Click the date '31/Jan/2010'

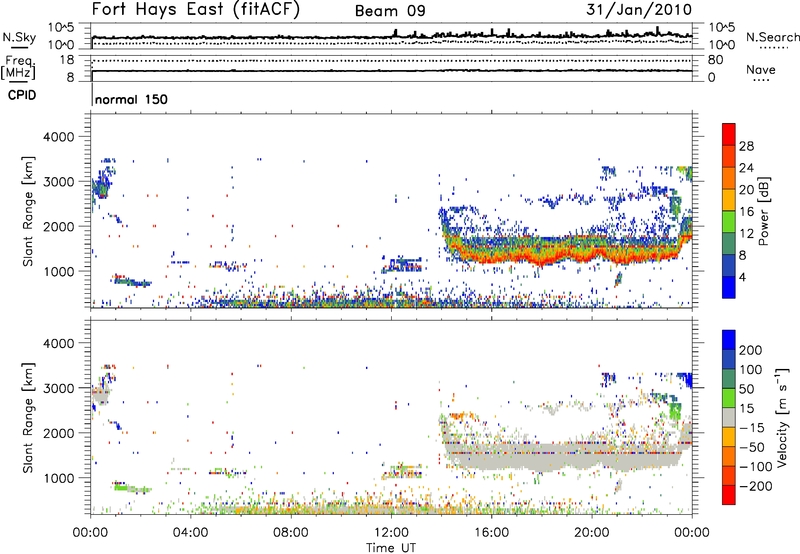639,10
